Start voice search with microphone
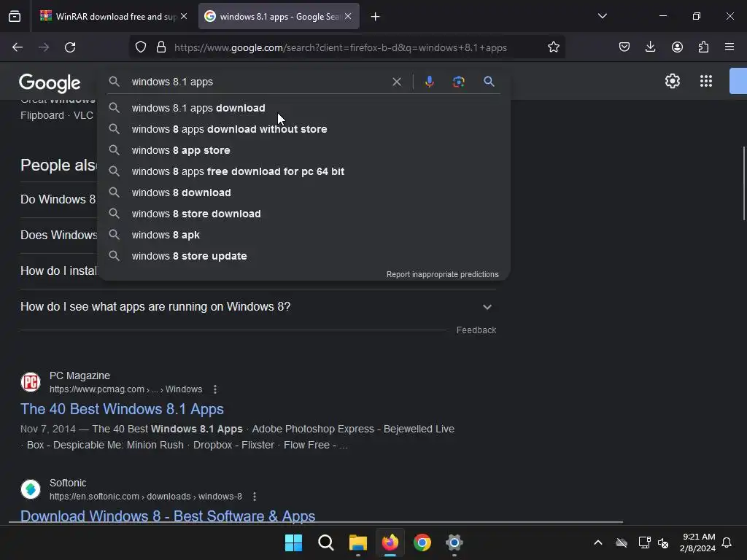 click(x=429, y=82)
